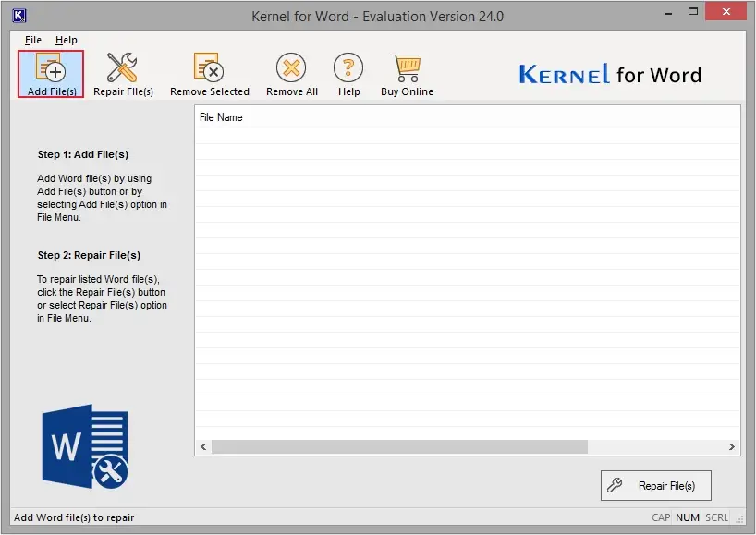Click the horizontal scrollbar thumb
756x535 pixels.
[x=399, y=447]
